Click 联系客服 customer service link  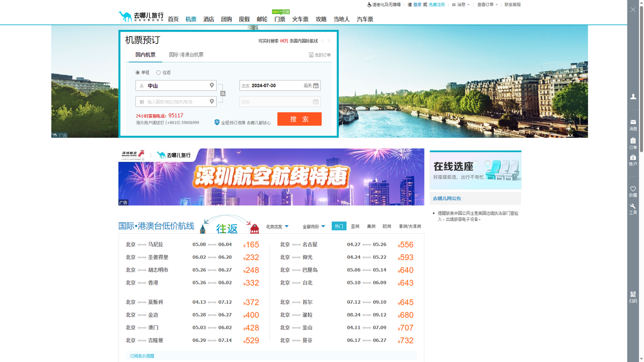click(513, 4)
